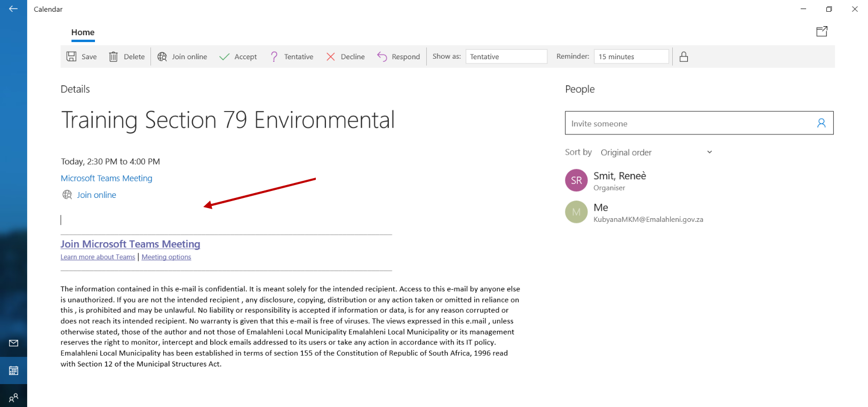Switch to Mail in the sidebar
Image resolution: width=868 pixels, height=407 pixels.
coord(13,343)
